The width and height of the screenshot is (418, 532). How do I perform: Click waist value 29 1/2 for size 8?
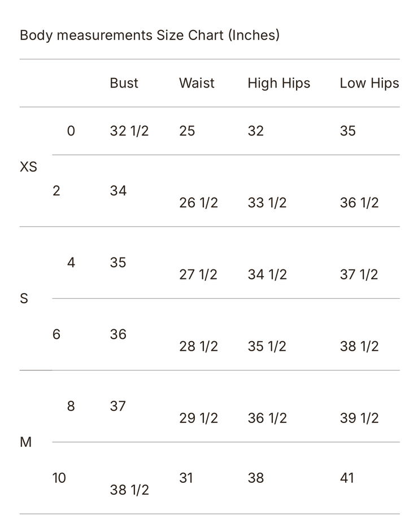coord(198,418)
